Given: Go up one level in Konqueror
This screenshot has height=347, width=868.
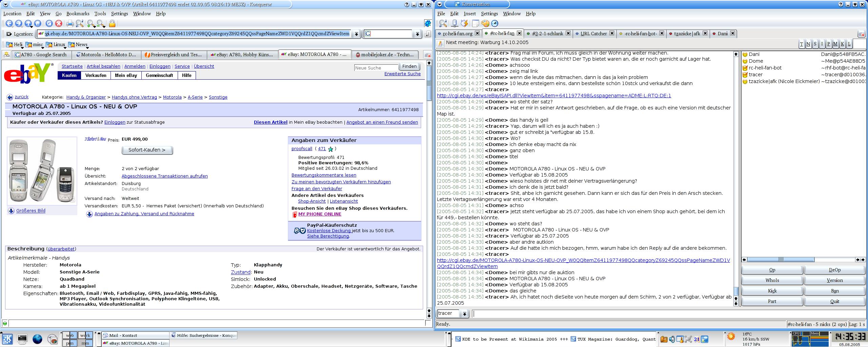Looking at the screenshot, I should pyautogui.click(x=28, y=23).
